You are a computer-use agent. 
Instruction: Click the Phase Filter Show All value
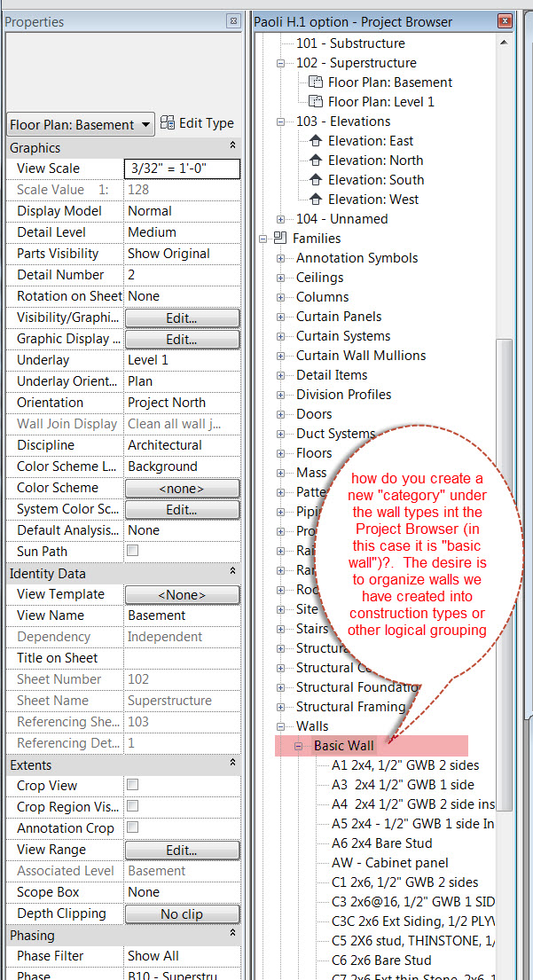(183, 956)
